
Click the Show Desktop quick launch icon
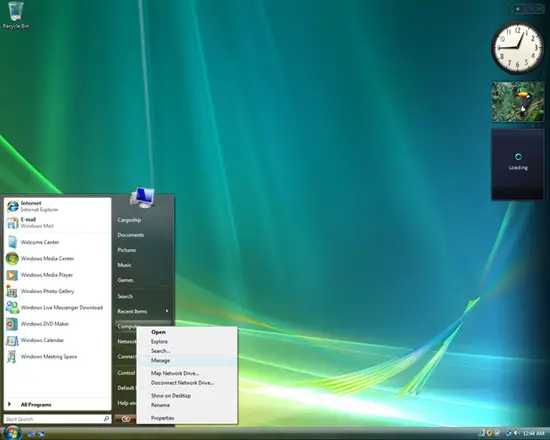pos(31,434)
